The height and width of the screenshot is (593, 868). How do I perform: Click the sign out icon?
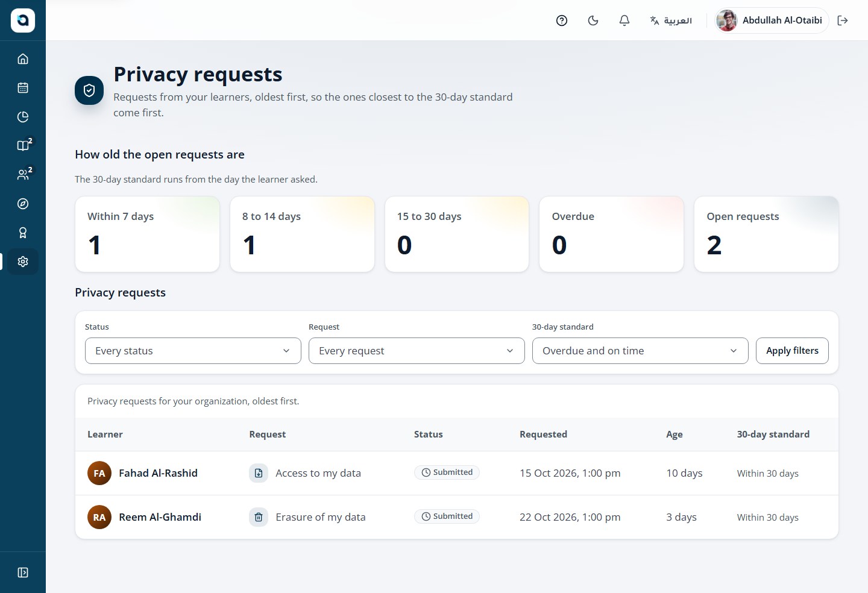coord(843,20)
